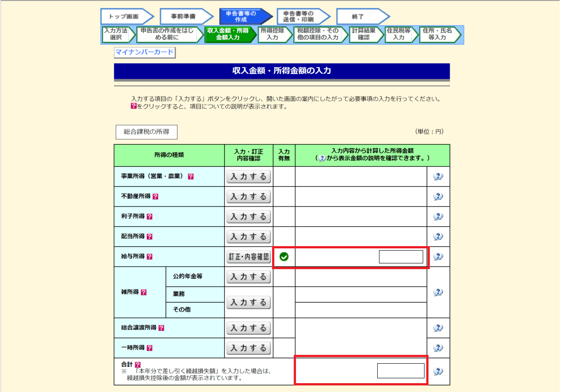This screenshot has height=392, width=561.
Task: Open the マイナンバーカード link
Action: tap(144, 52)
